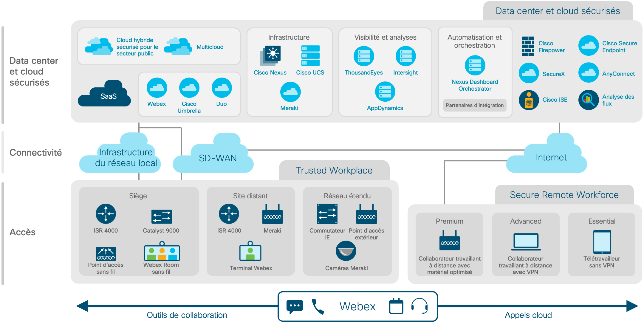Click the Internet cloud
Screen dimensions: 644x322
[x=547, y=153]
